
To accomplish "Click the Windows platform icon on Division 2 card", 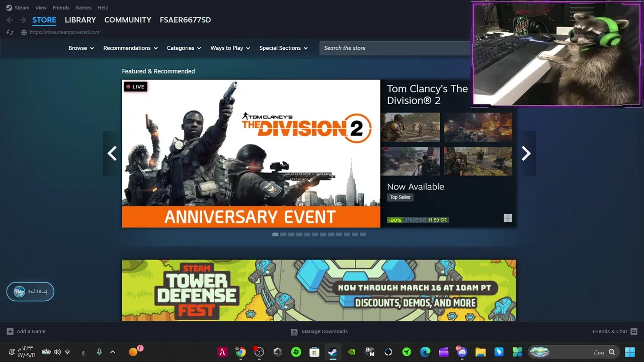I will click(508, 218).
